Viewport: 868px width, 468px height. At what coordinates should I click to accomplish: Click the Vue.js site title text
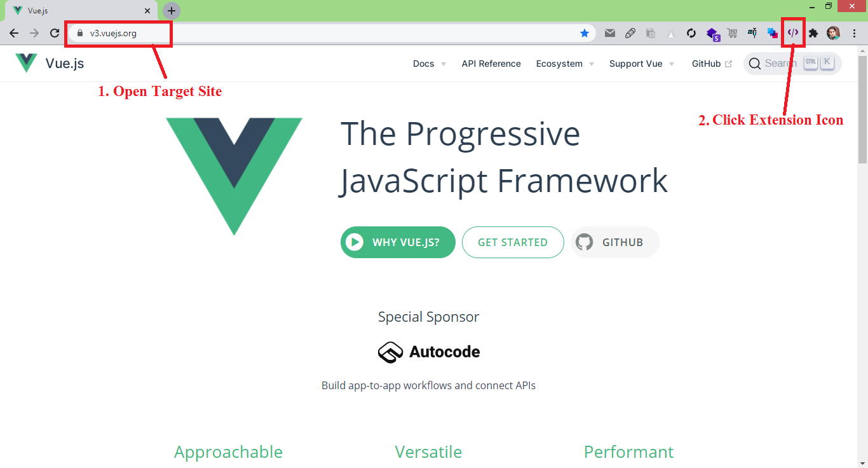[65, 64]
